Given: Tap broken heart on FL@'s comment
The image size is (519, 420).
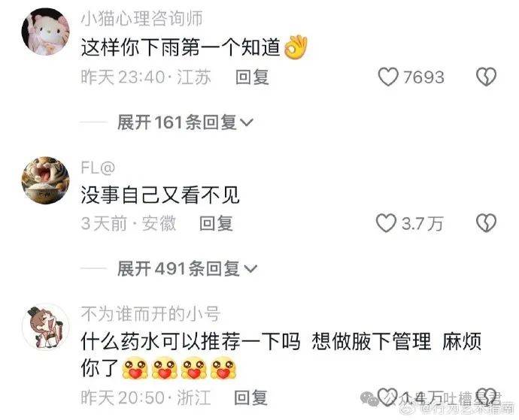Looking at the screenshot, I should click(x=486, y=223).
